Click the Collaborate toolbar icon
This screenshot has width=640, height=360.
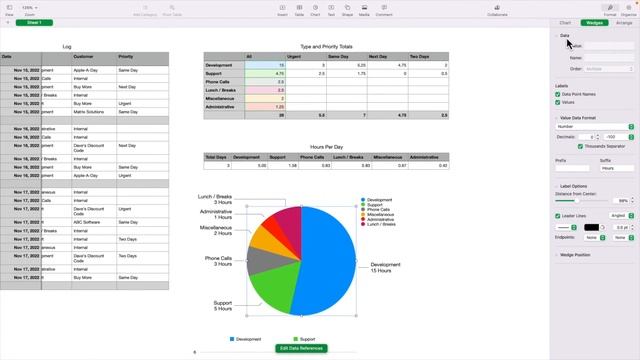[497, 8]
